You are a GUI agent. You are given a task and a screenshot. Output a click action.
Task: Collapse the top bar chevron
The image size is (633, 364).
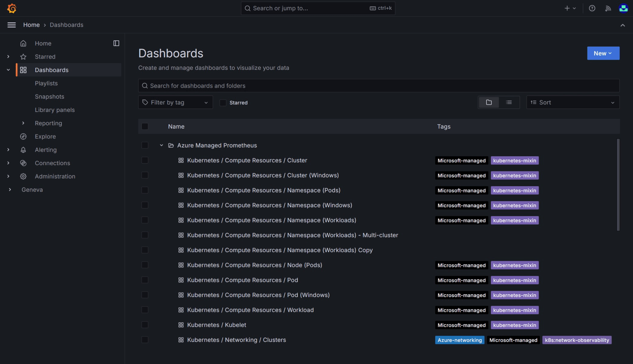coord(622,25)
